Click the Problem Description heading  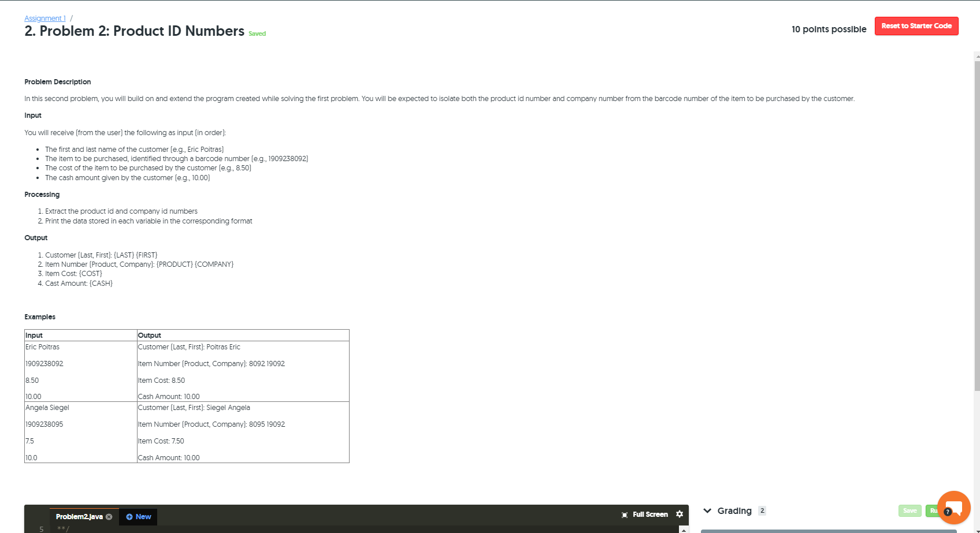58,82
